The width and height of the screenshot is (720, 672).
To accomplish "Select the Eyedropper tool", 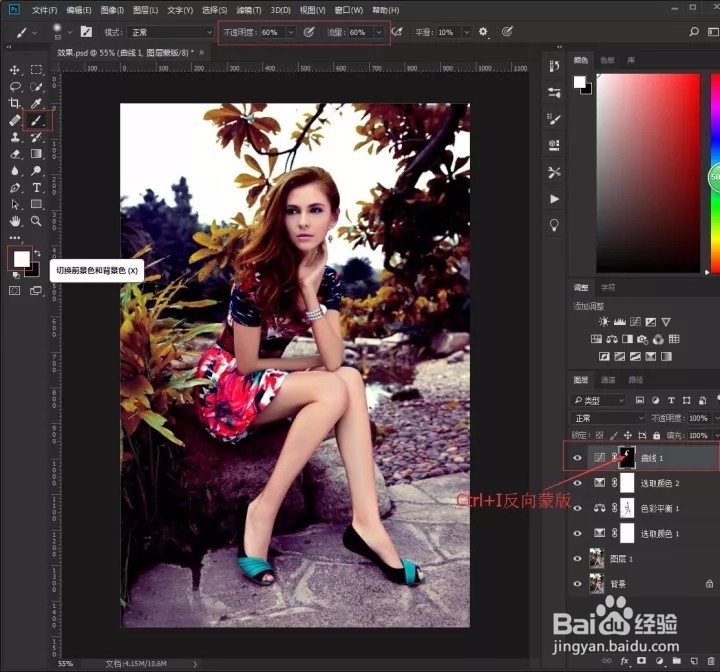I will point(36,103).
